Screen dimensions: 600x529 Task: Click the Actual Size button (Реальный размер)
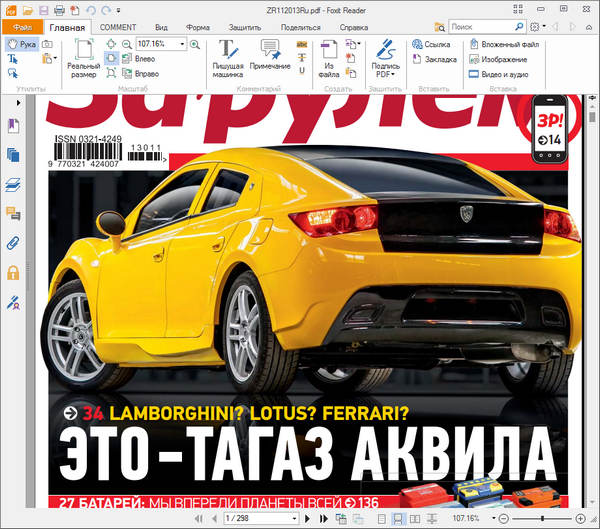(83, 59)
